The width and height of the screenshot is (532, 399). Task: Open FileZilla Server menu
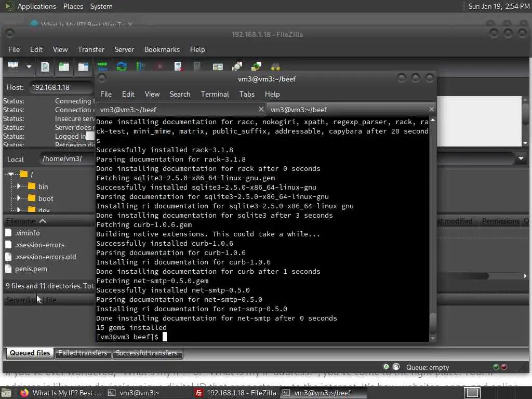pos(124,49)
